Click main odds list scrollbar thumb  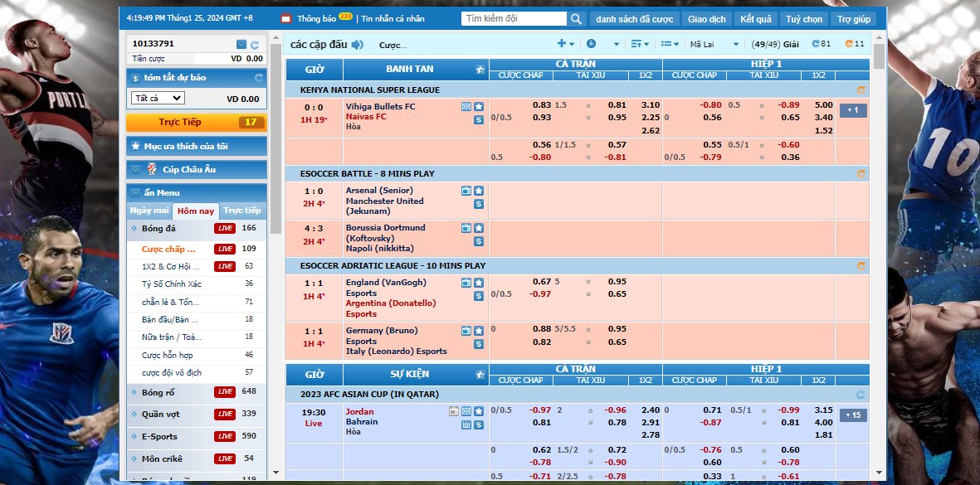click(880, 57)
